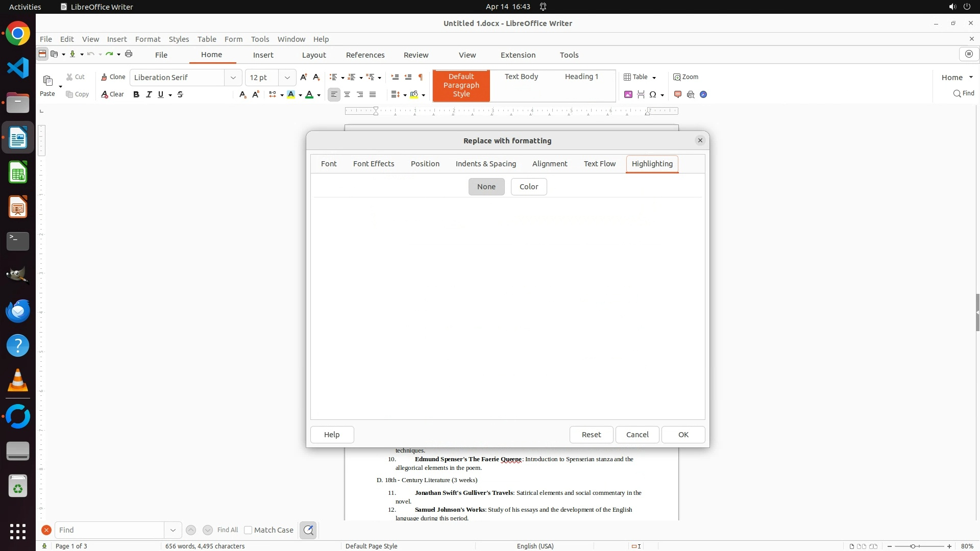This screenshot has height=551, width=980.
Task: Select Color highlighting option
Action: [x=528, y=187]
